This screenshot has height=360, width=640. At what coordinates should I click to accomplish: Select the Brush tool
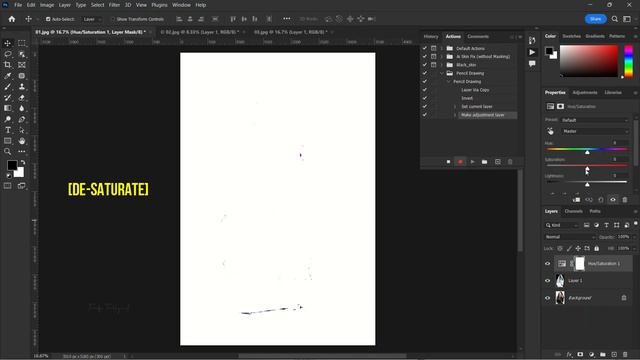click(8, 87)
